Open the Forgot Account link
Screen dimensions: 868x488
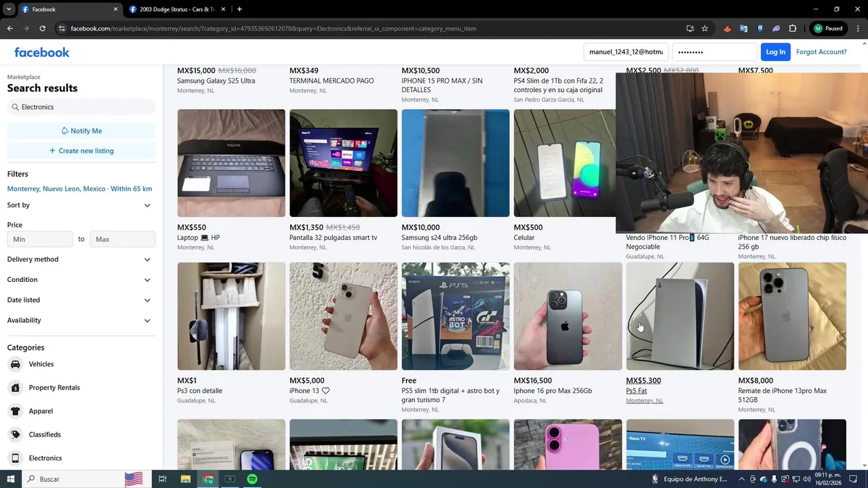[x=821, y=52]
